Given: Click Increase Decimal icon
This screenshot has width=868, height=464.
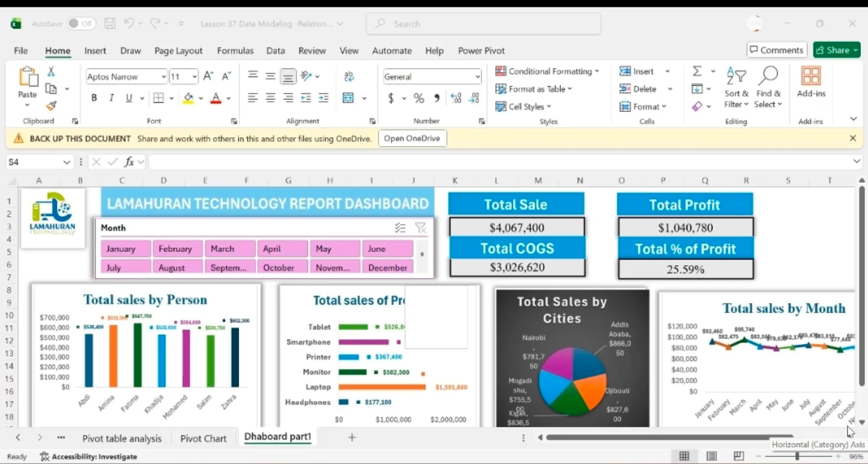Looking at the screenshot, I should click(x=456, y=98).
